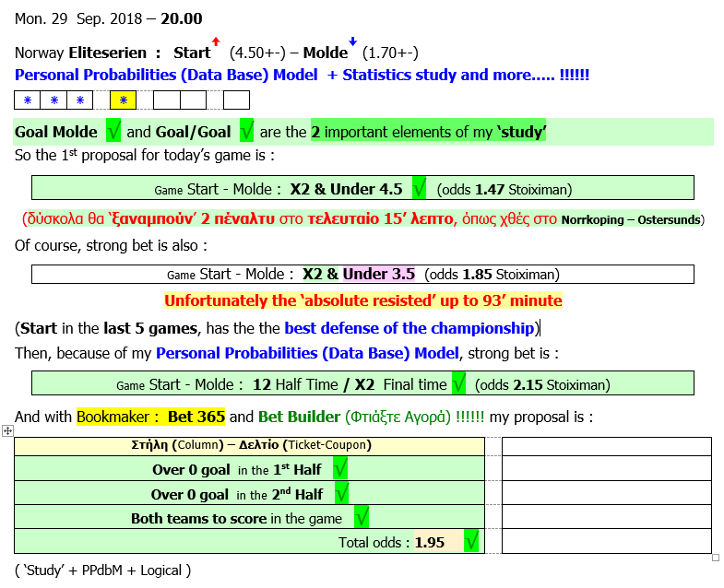Click 'my proposal is :' text
The height and width of the screenshot is (588, 724).
point(541,417)
